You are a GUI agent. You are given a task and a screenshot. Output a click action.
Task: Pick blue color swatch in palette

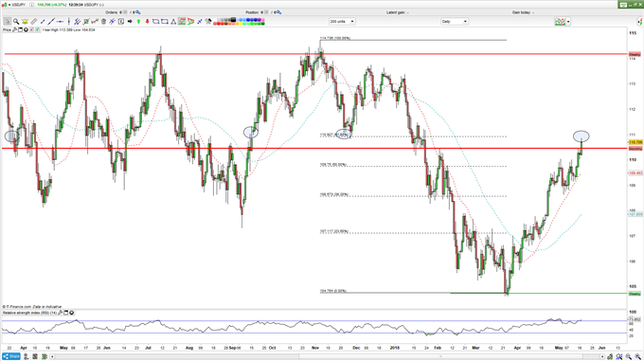[x=248, y=19]
